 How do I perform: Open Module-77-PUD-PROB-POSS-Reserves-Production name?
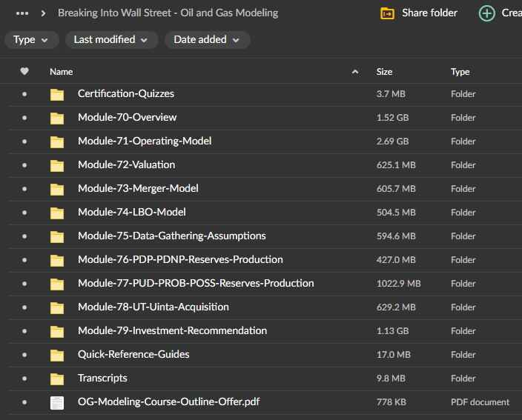196,283
